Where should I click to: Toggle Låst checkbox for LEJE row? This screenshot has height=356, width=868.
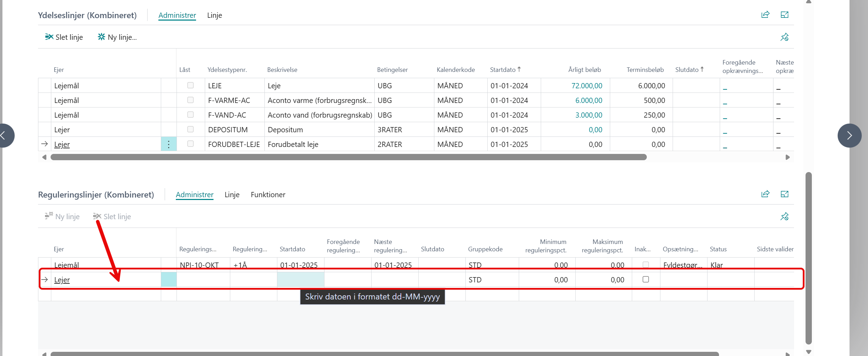click(x=190, y=86)
